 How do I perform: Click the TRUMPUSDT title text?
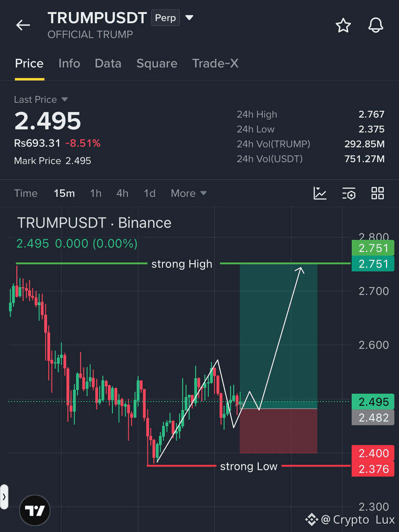[97, 18]
